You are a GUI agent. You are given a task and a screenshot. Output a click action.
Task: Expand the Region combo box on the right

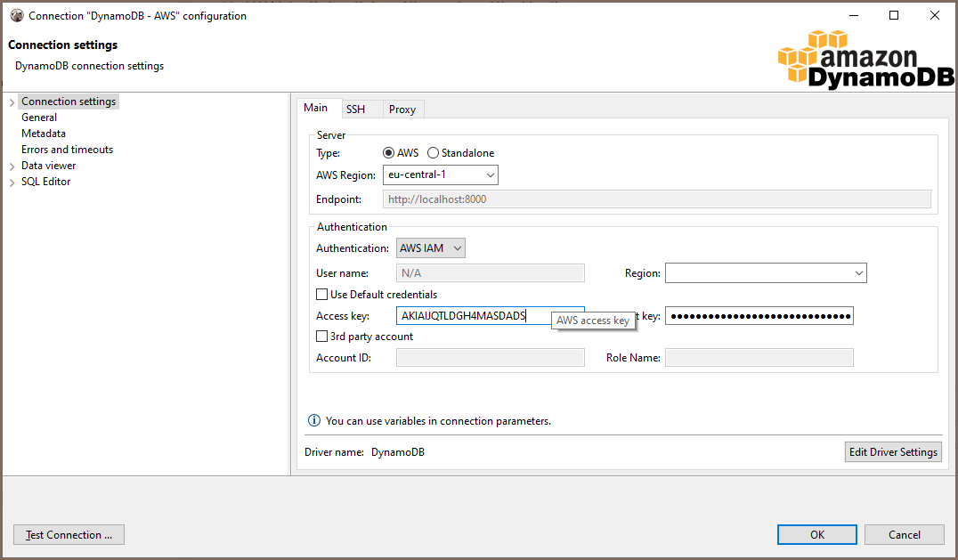[x=857, y=272]
